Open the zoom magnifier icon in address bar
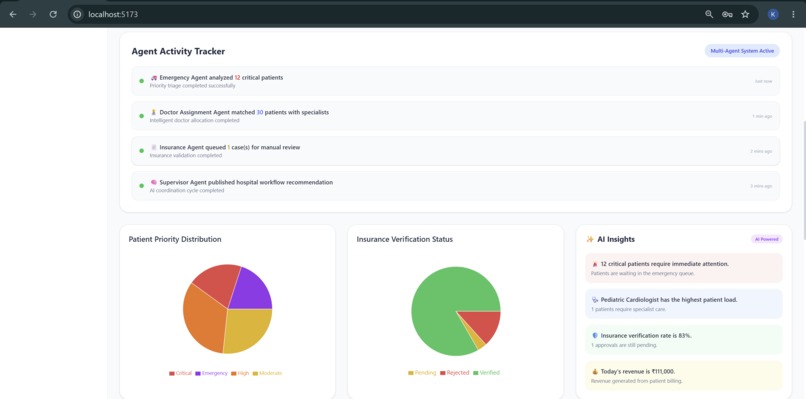 (x=709, y=14)
